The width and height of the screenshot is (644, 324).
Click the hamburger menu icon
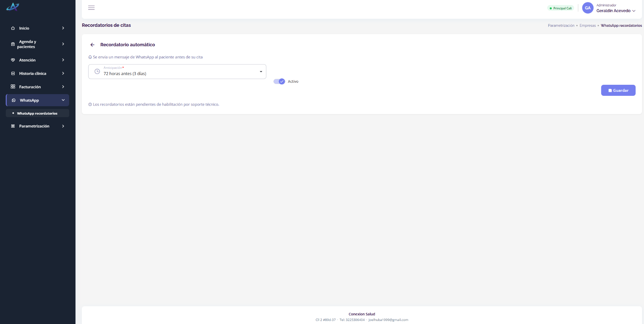pos(91,8)
